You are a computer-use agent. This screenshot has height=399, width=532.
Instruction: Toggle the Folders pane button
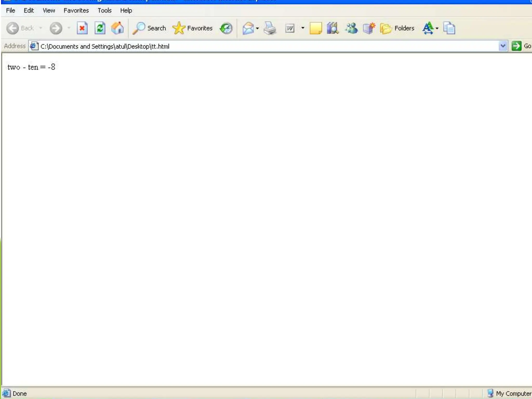point(397,28)
